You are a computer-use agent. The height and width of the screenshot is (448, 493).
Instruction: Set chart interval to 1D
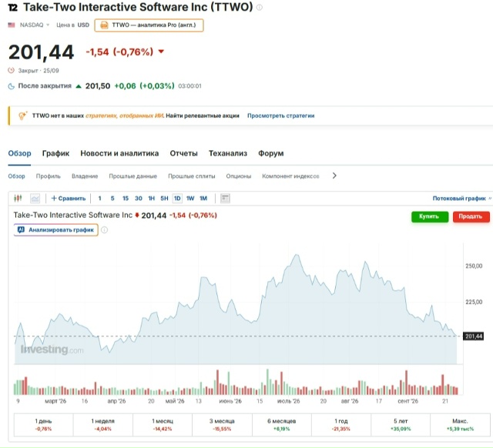pos(177,199)
